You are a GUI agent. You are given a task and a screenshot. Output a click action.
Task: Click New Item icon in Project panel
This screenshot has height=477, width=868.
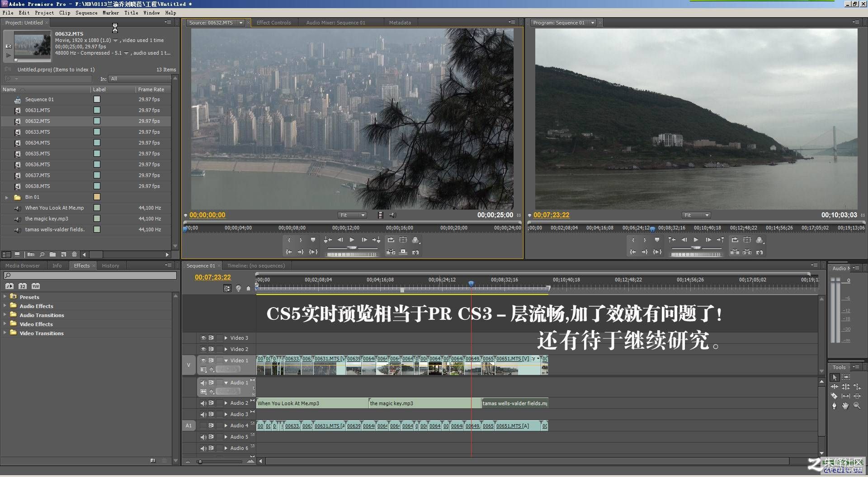(63, 254)
